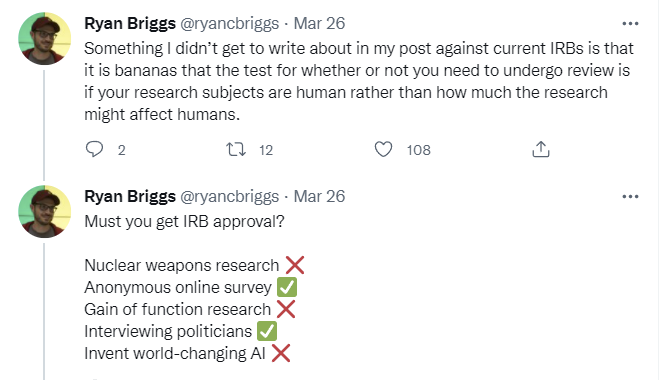Open Ryan Briggs name link in second tweet
668x380 pixels.
coord(130,196)
